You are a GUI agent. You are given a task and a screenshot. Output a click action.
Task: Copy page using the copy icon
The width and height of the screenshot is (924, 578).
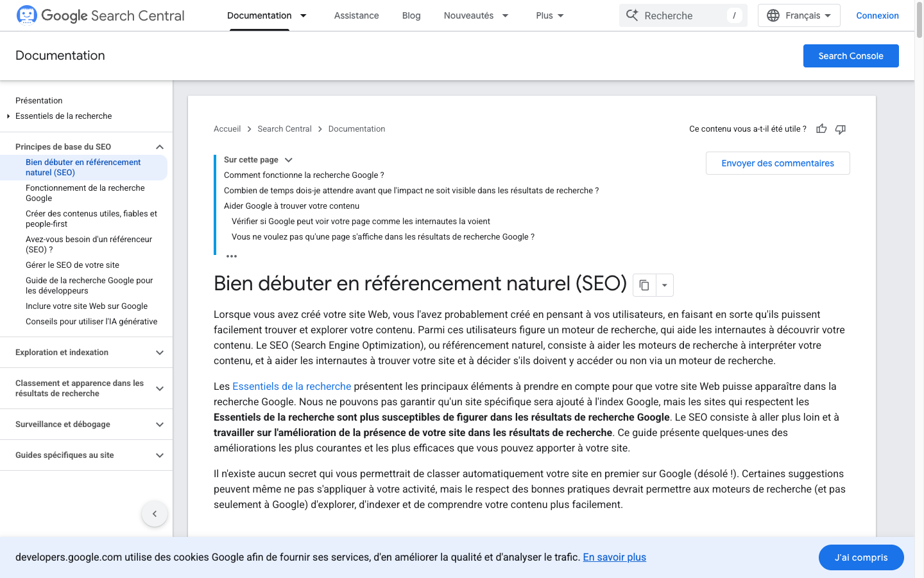click(644, 285)
